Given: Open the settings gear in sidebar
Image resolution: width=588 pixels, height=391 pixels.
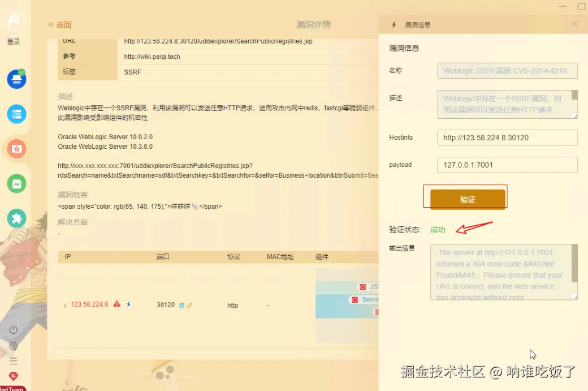Looking at the screenshot, I should [14, 346].
